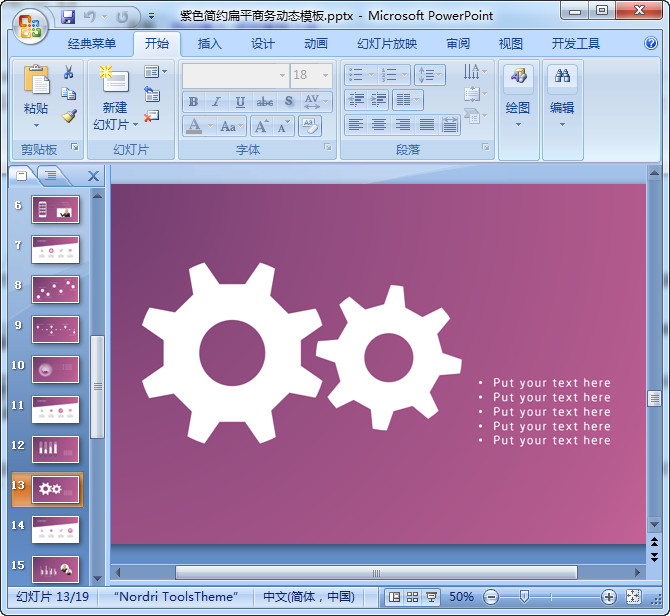Insert a new slide with 新建幻灯片 icon
The image size is (670, 616).
[x=114, y=79]
